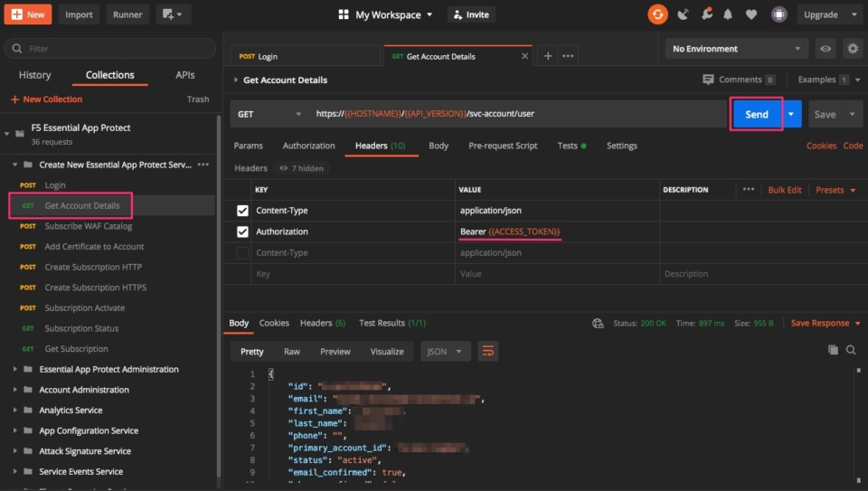Toggle word wrap in response body
This screenshot has width=868, height=491.
[x=487, y=351]
